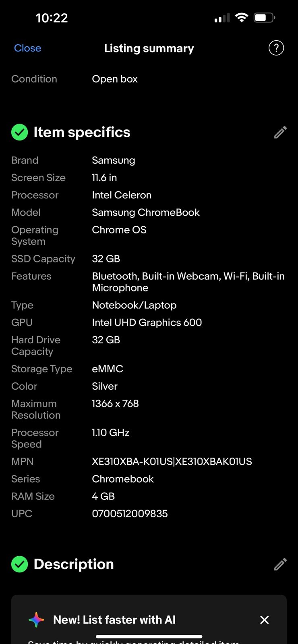Tap the green checkmark beside Description
The image size is (298, 644).
coord(19,564)
